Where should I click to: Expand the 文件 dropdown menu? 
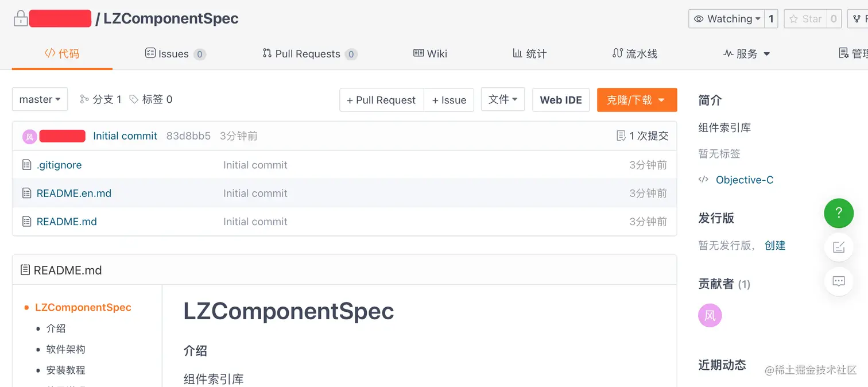[x=502, y=99]
